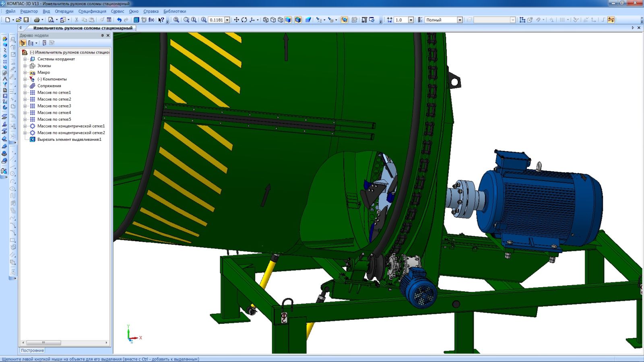Click the Open file folder icon

[x=19, y=20]
